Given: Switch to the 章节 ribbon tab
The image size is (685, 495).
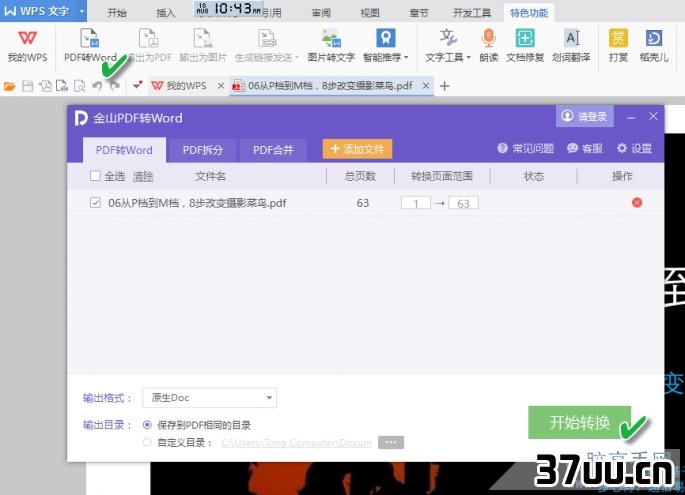Looking at the screenshot, I should (x=419, y=13).
